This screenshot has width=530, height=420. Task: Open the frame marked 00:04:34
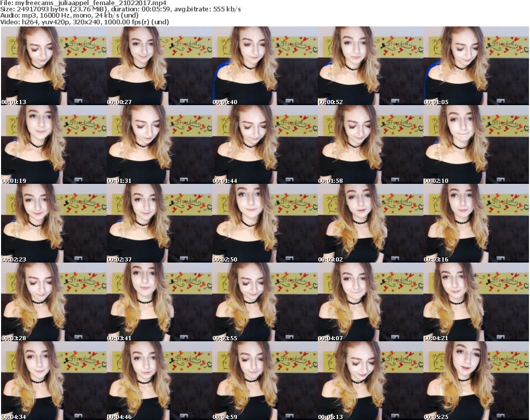coord(54,381)
